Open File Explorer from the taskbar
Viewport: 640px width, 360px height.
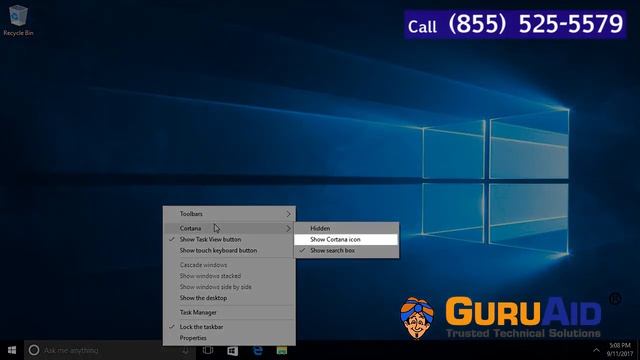[282, 351]
